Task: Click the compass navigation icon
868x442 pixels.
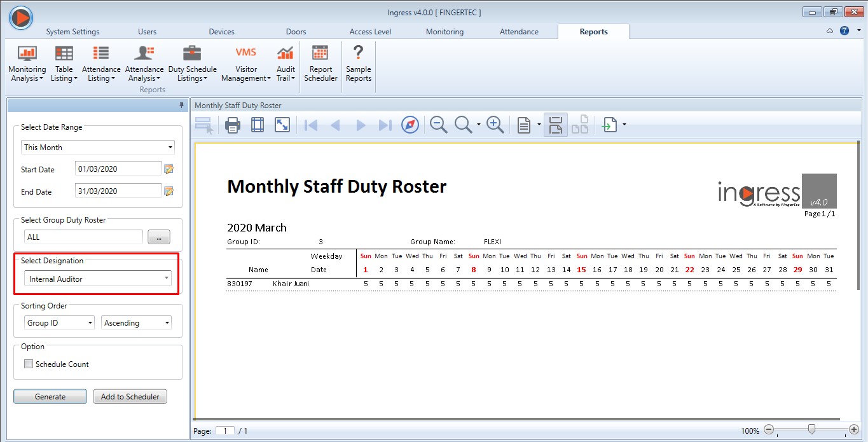Action: 410,125
